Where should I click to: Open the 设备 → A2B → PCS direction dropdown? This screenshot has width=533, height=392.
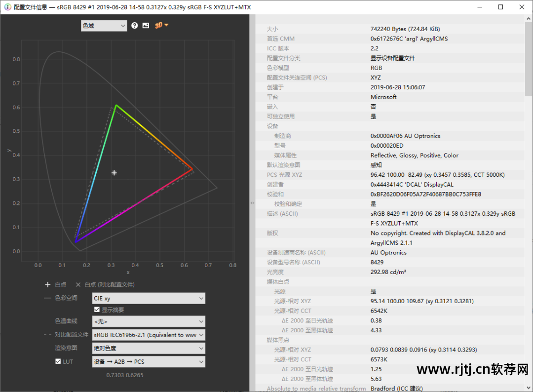tap(149, 362)
